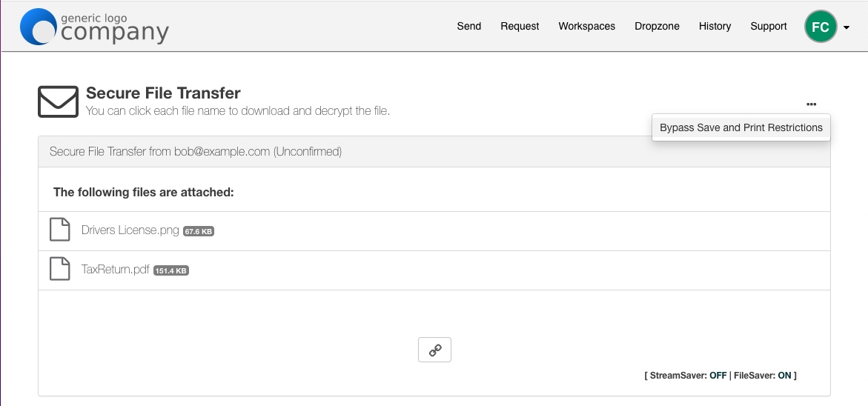This screenshot has width=868, height=406.
Task: Expand the account dropdown arrow
Action: pyautogui.click(x=847, y=27)
